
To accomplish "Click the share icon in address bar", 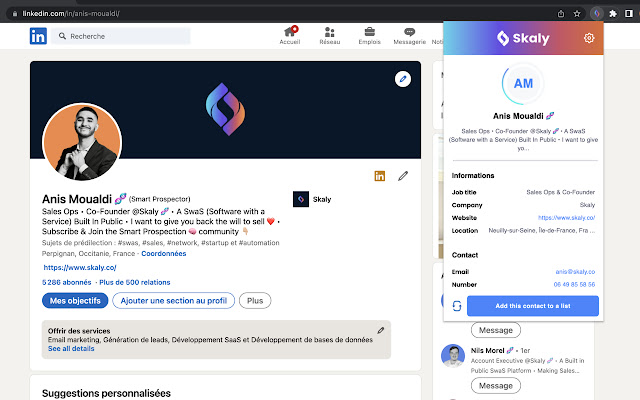I will [561, 13].
